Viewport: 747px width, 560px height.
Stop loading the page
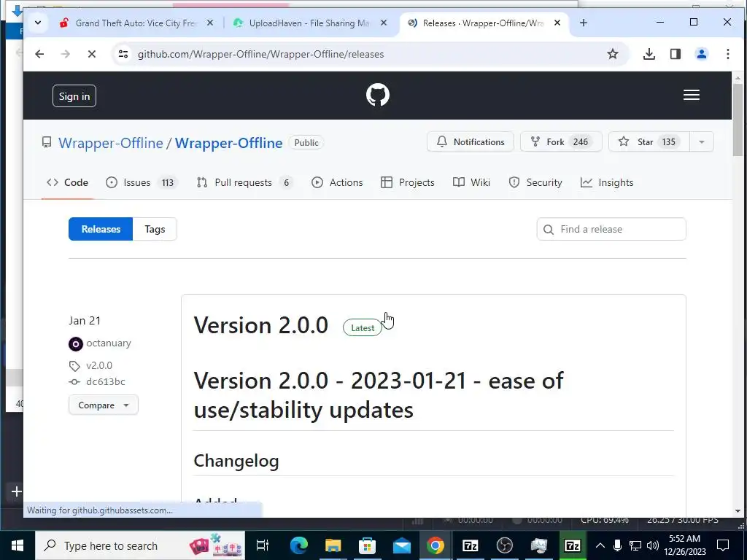[92, 54]
